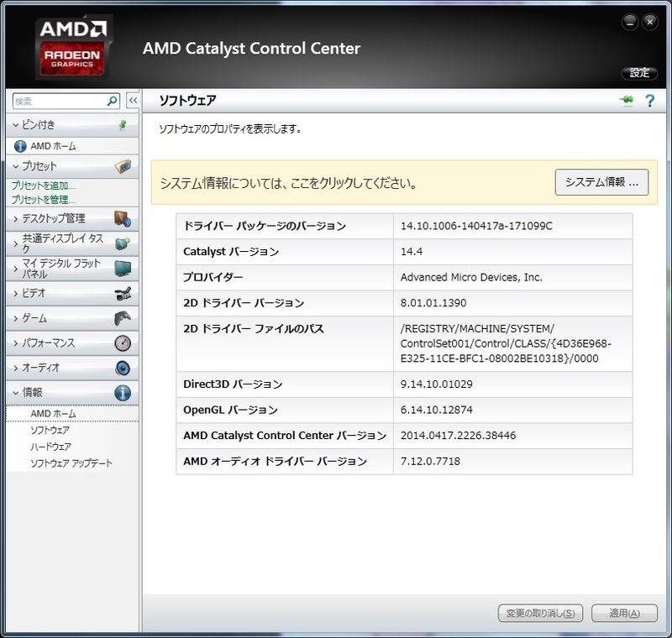Viewport: 672px width, 638px height.
Task: Click Catalyst version value 14.4
Action: pos(412,252)
